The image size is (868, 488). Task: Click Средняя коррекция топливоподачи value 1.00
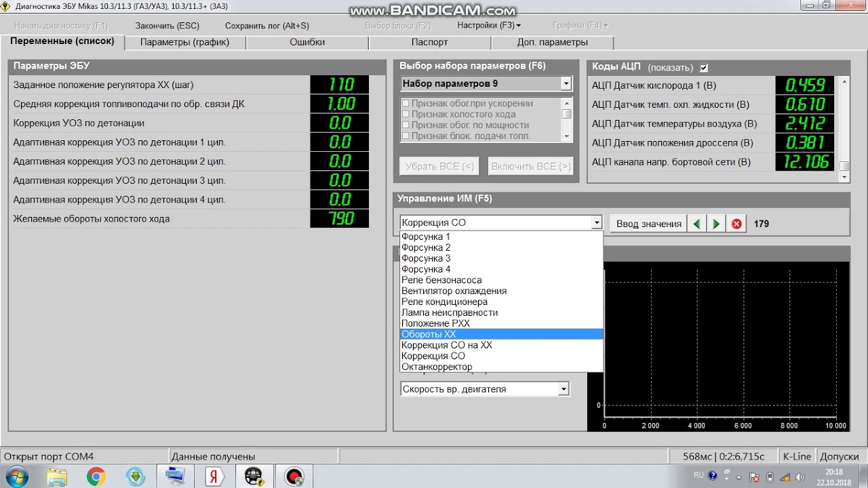pos(340,104)
